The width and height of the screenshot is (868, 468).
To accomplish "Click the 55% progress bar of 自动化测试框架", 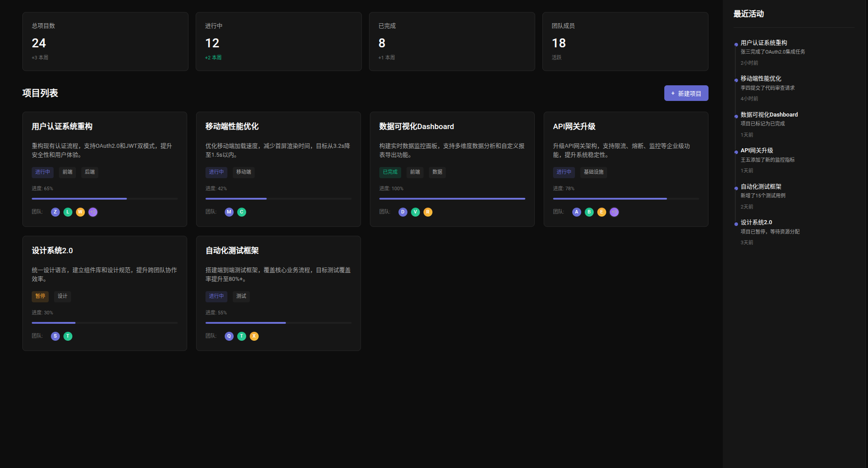I will (278, 323).
